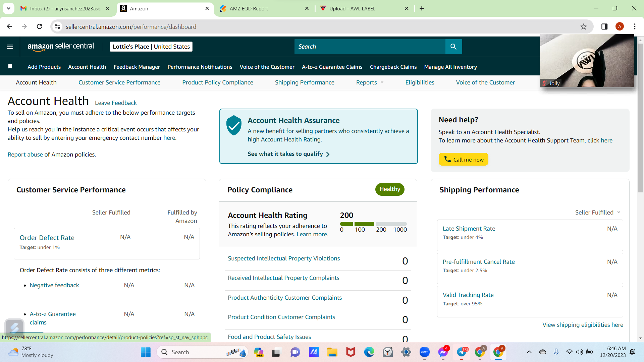
Task: Open the Chrome profile avatar
Action: pos(620,27)
